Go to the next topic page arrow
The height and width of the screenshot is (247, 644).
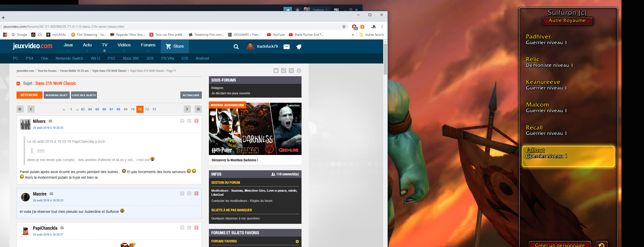coord(187,109)
